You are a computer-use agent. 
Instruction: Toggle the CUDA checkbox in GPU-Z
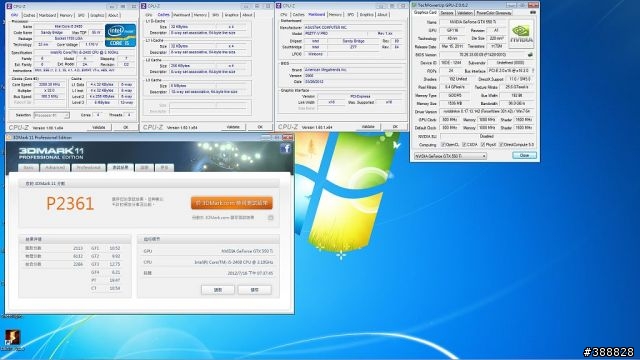point(464,144)
